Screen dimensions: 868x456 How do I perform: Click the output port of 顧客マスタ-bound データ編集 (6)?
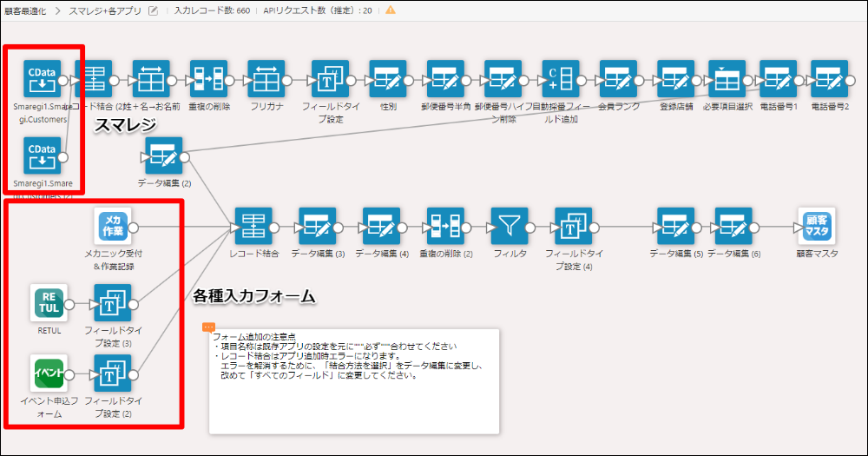754,228
